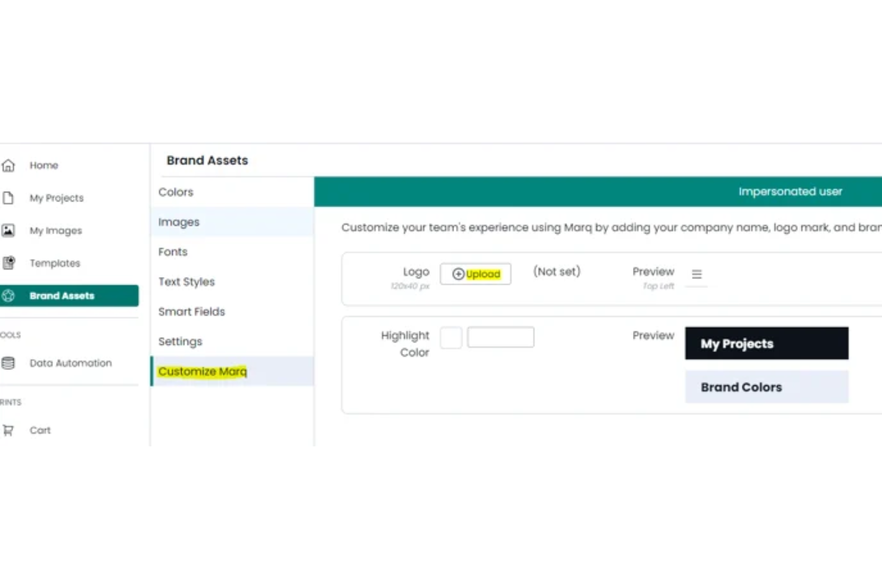Open Brand Assets Settings

[232, 341]
